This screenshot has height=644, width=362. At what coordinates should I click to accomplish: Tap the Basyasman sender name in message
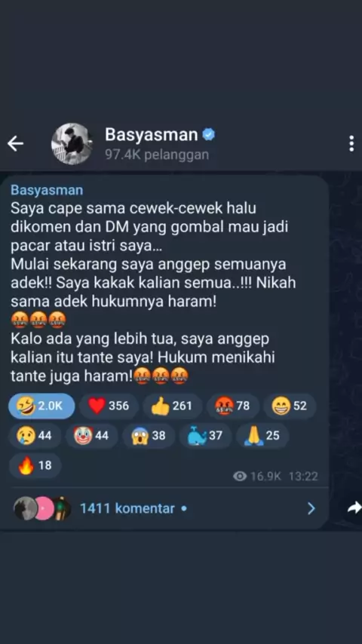[47, 190]
